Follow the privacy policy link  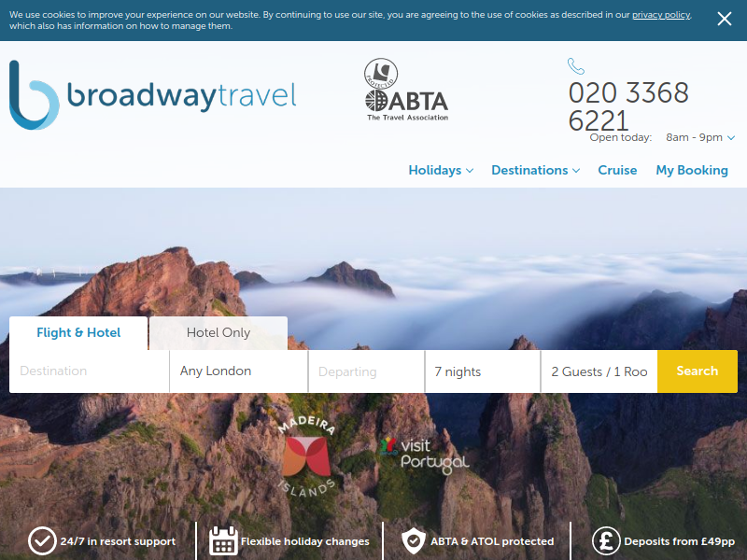(x=661, y=15)
